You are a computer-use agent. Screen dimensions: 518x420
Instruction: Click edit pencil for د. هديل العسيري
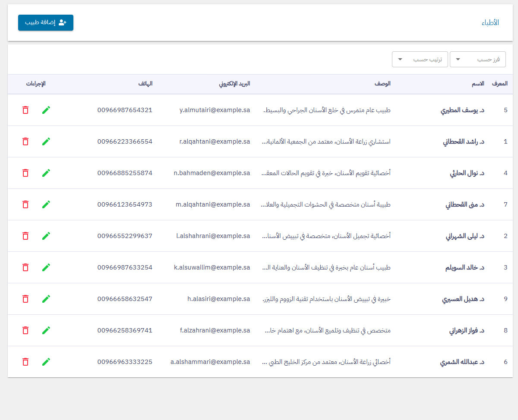pyautogui.click(x=46, y=299)
